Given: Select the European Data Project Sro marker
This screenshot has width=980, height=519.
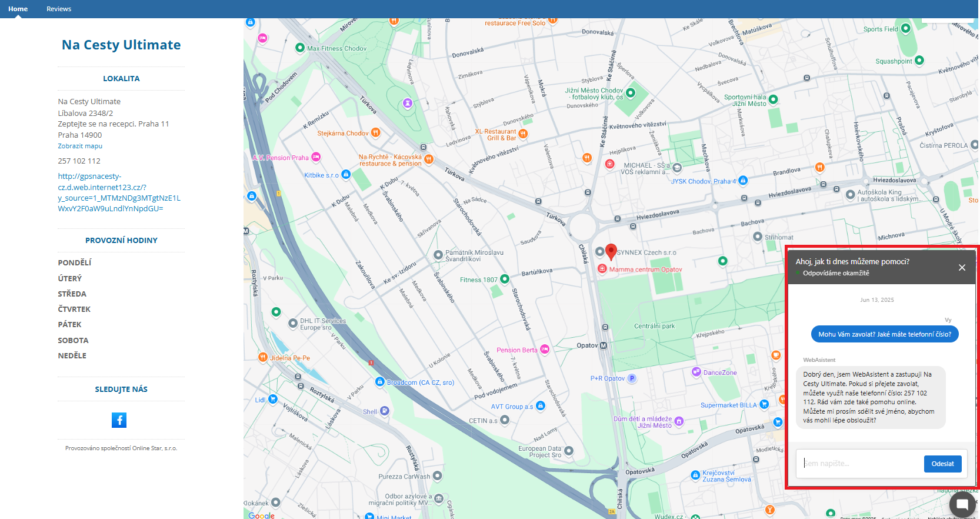Looking at the screenshot, I should (569, 451).
